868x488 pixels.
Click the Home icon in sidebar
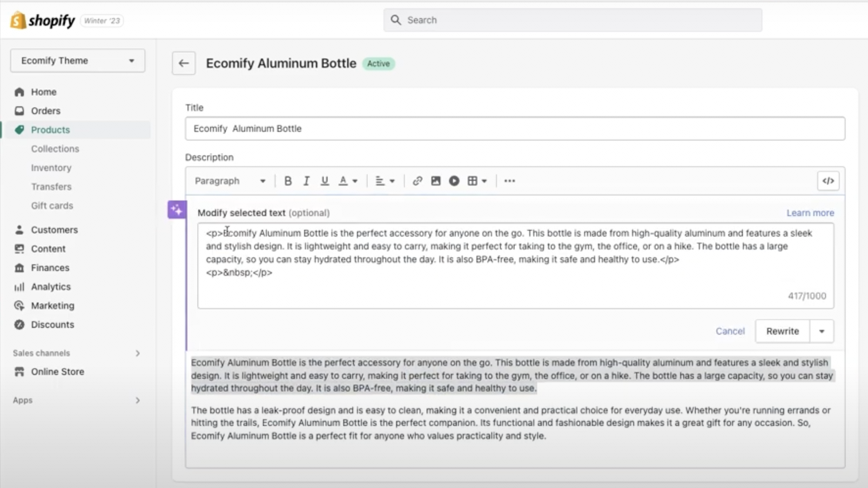pos(19,92)
